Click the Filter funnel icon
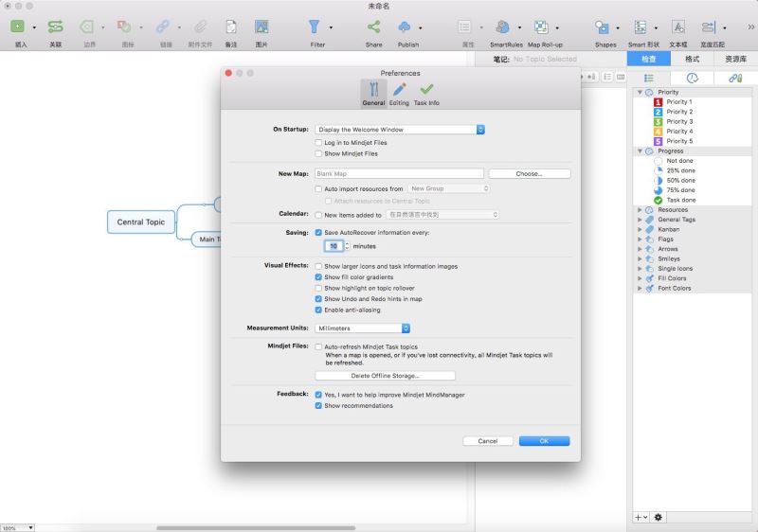This screenshot has height=532, width=758. point(315,27)
